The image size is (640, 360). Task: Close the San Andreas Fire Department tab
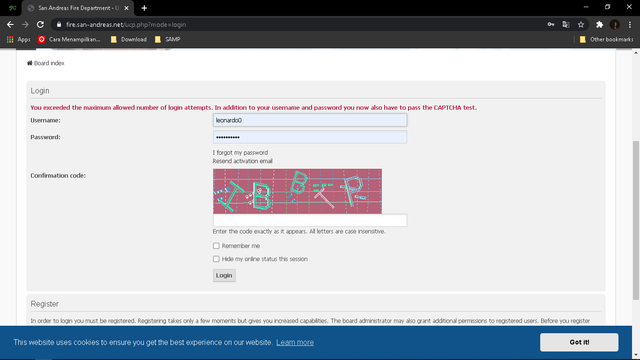click(126, 8)
